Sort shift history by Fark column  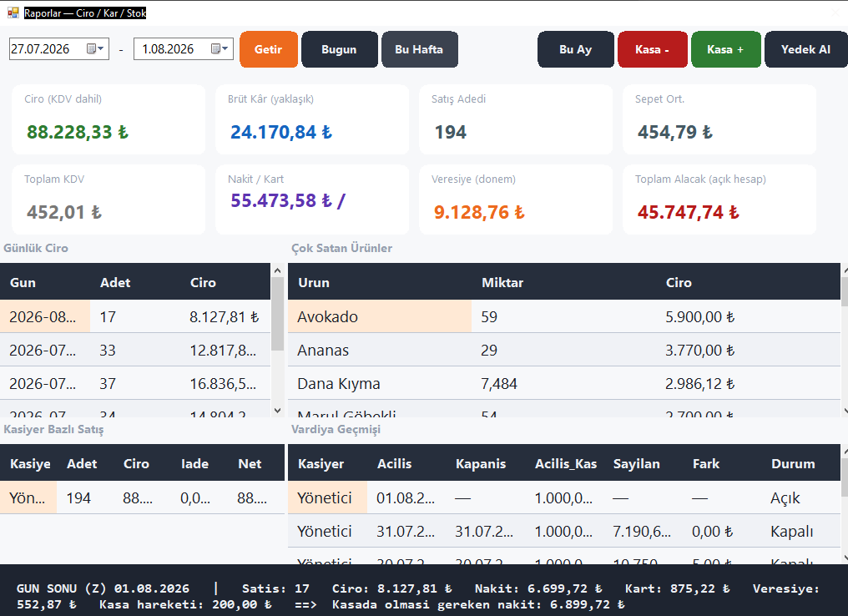point(706,463)
